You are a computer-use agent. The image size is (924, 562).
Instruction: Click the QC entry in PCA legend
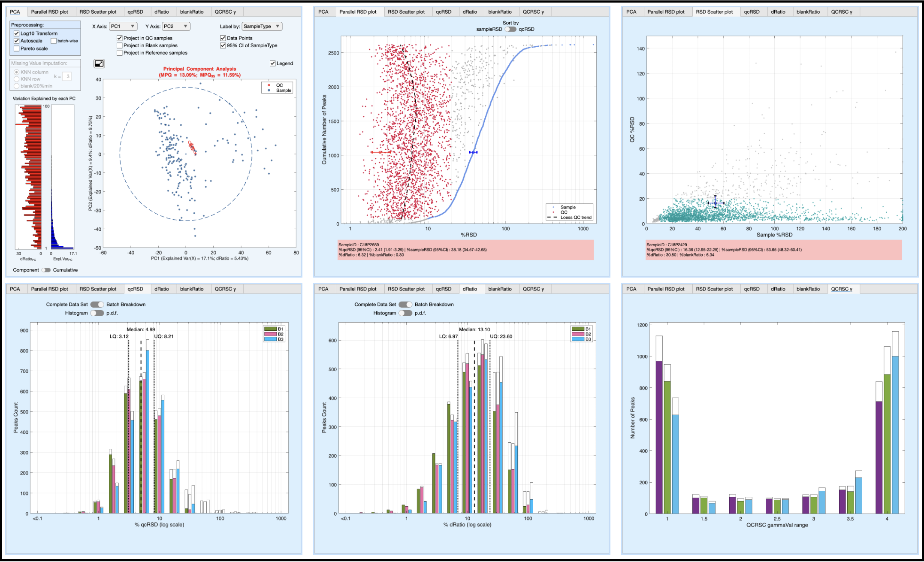coord(279,85)
